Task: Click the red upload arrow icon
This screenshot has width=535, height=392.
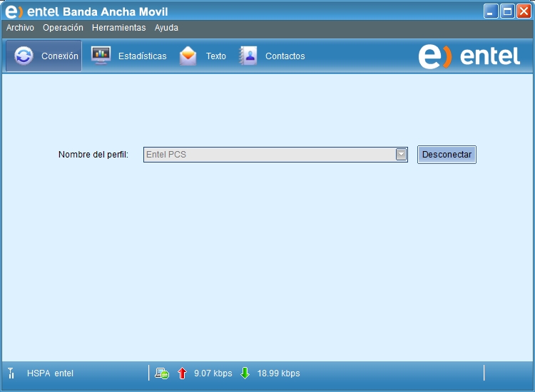Action: tap(182, 373)
